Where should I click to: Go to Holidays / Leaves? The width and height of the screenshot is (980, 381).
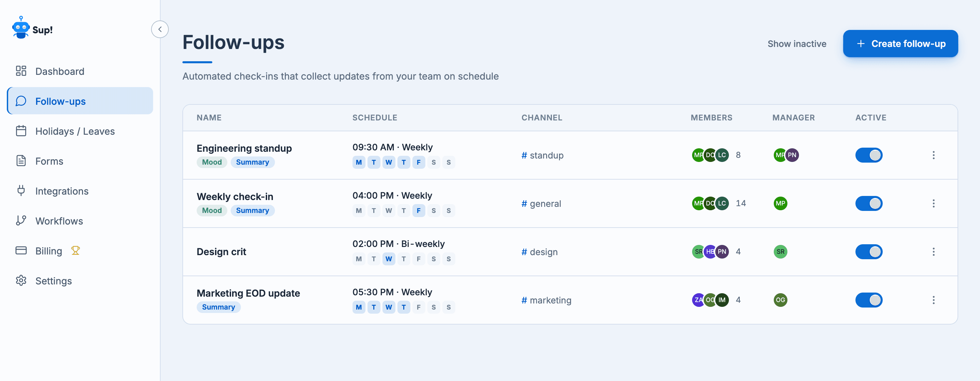80,131
